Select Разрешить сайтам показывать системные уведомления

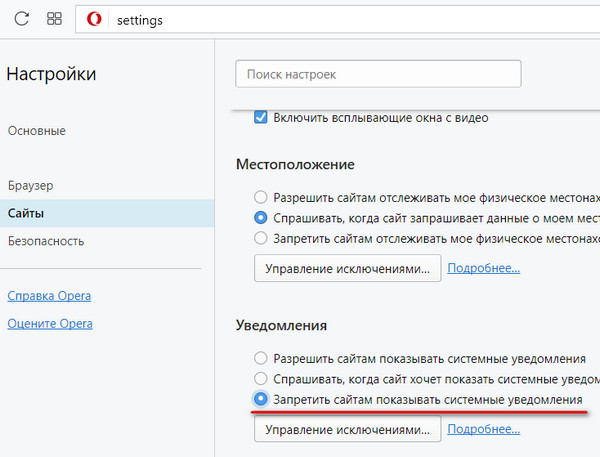pyautogui.click(x=261, y=358)
